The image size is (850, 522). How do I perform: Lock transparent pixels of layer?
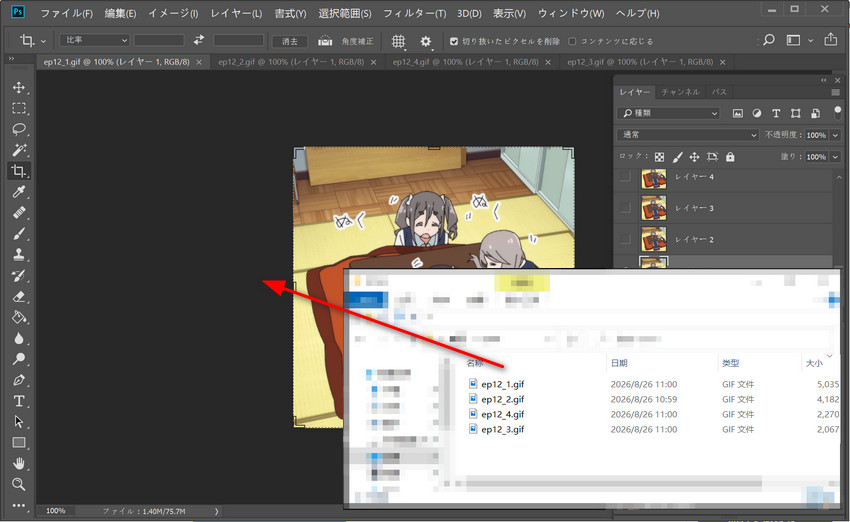[x=659, y=157]
